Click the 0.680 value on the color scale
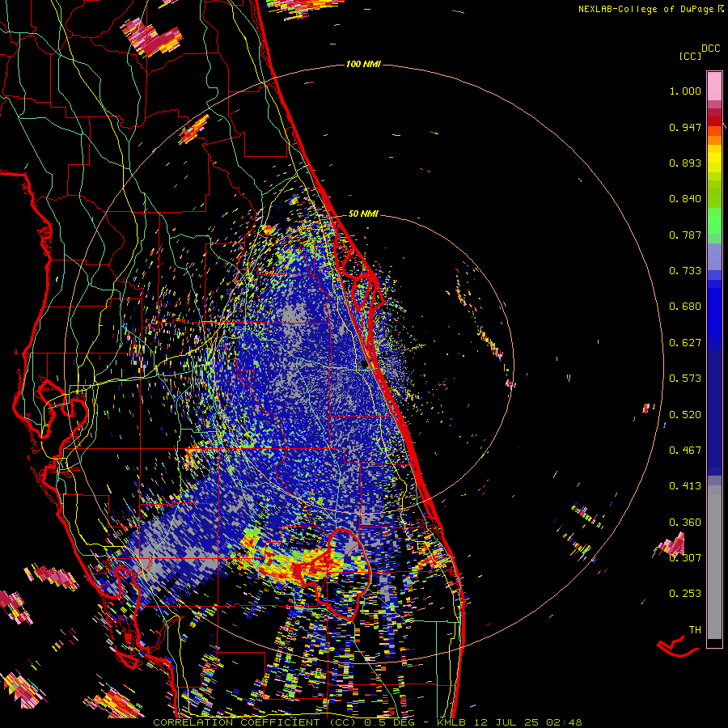This screenshot has width=728, height=728. tap(685, 307)
